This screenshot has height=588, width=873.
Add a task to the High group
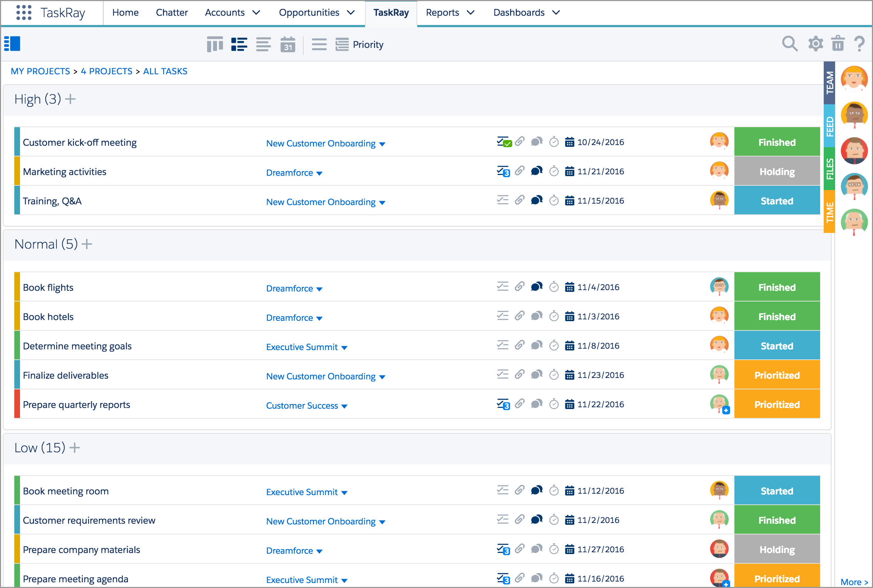pos(70,99)
